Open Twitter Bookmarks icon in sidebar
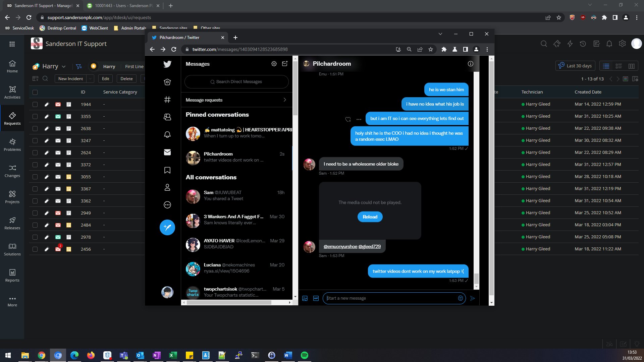This screenshot has height=362, width=644. 167,170
